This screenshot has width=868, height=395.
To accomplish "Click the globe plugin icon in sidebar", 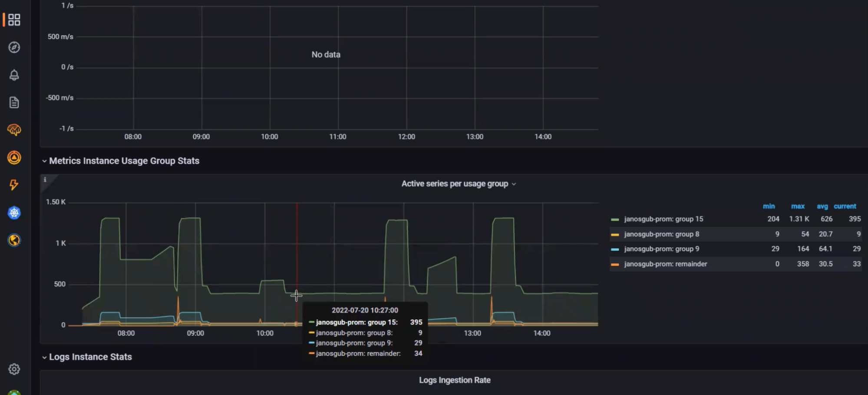I will point(14,240).
